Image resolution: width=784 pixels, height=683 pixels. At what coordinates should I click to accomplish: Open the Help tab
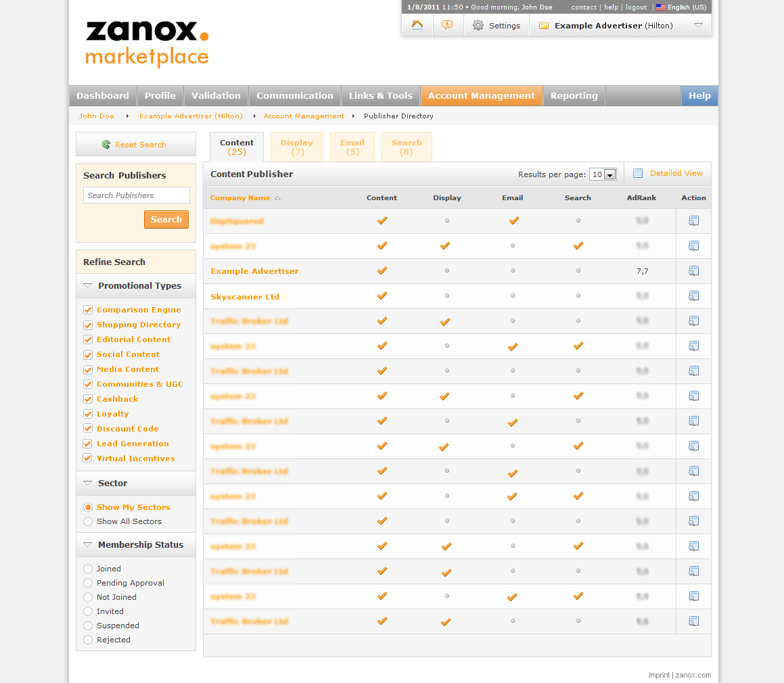click(x=699, y=95)
